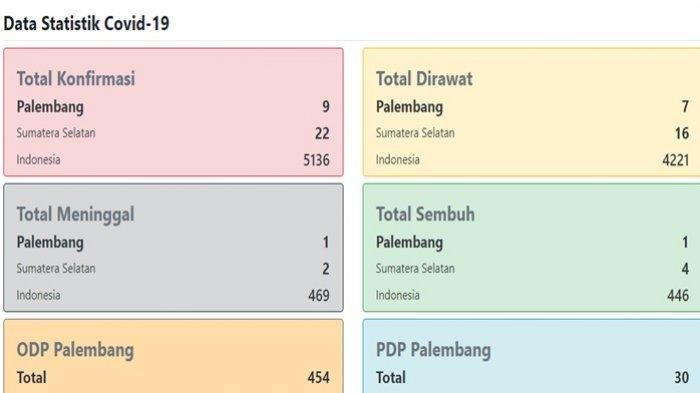Click the PDP Palembang card title
Screen dimensions: 700x393
point(433,350)
